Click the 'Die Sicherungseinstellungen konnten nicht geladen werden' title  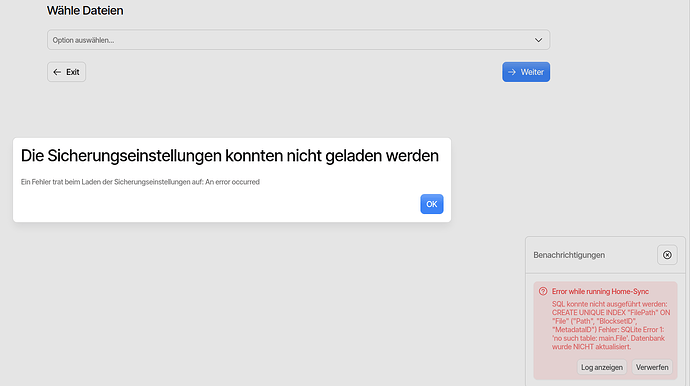[x=230, y=156]
